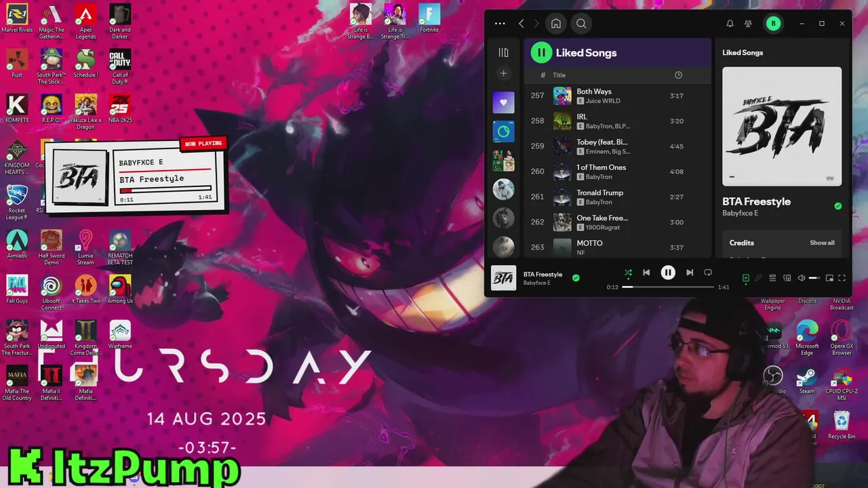Toggle shuffle mode in Spotify
This screenshot has height=488, width=868.
(628, 273)
